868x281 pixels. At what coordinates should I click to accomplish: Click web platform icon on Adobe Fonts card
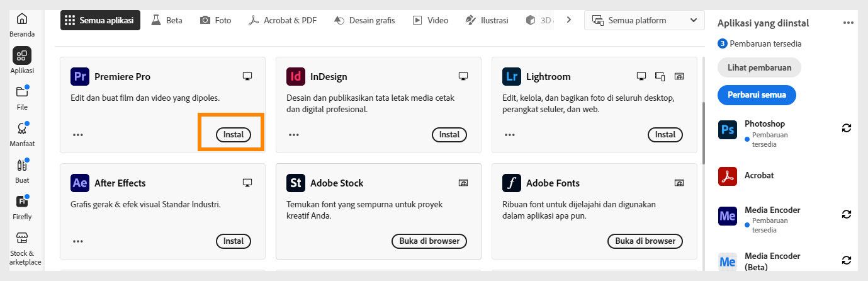[x=679, y=183]
